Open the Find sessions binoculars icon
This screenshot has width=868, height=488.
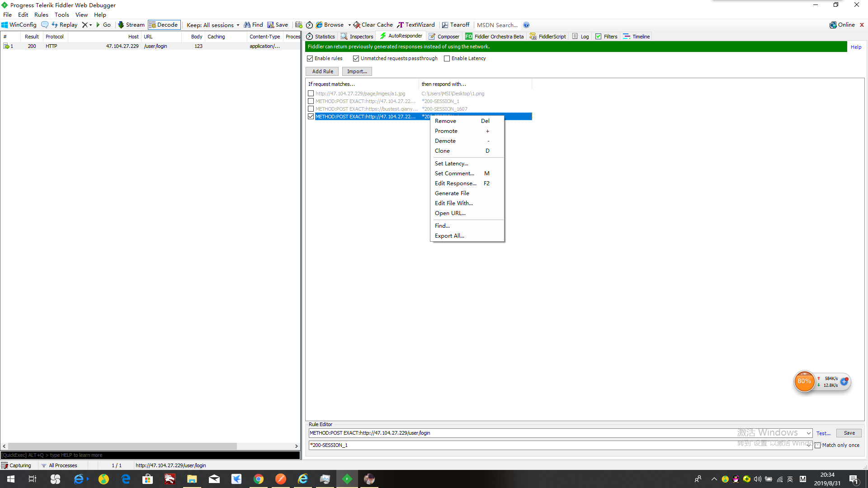click(x=247, y=25)
